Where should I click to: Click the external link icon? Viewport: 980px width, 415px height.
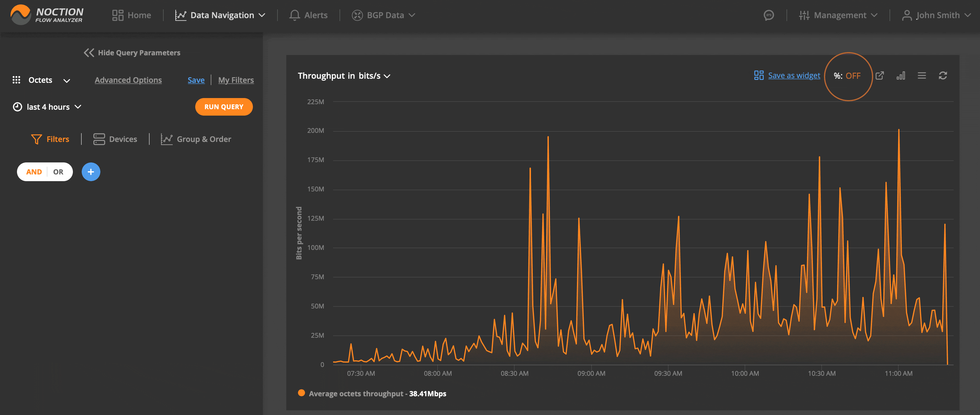pos(879,75)
